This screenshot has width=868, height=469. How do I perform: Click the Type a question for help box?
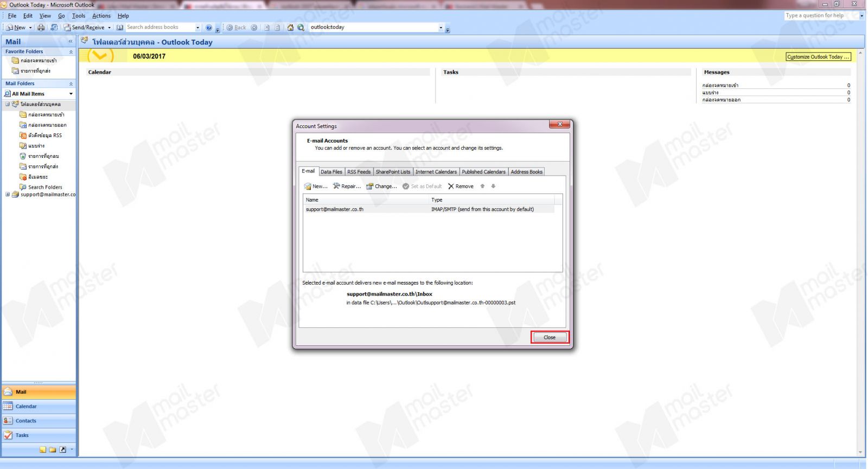821,16
